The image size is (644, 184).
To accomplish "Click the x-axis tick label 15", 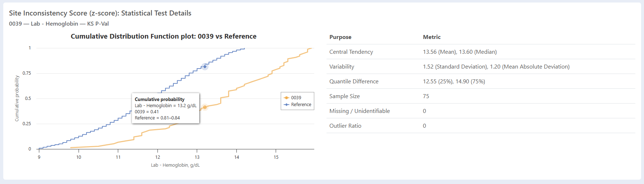I will 276,157.
